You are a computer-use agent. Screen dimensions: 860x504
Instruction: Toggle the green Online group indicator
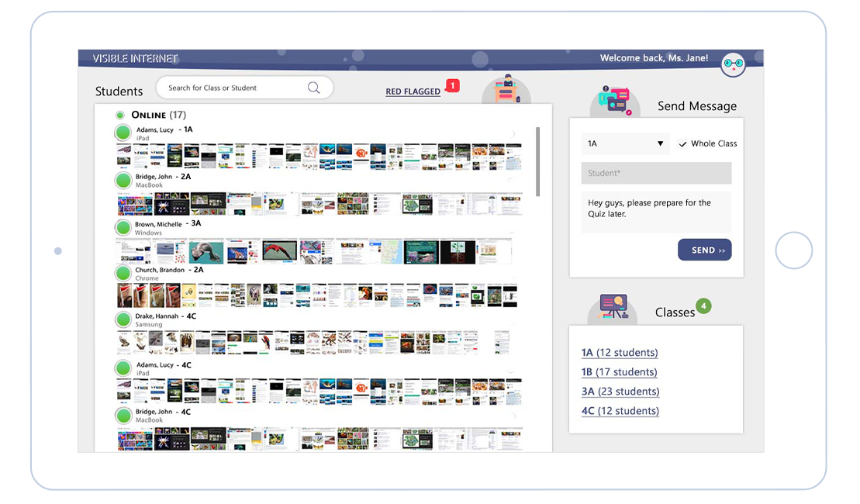(120, 116)
